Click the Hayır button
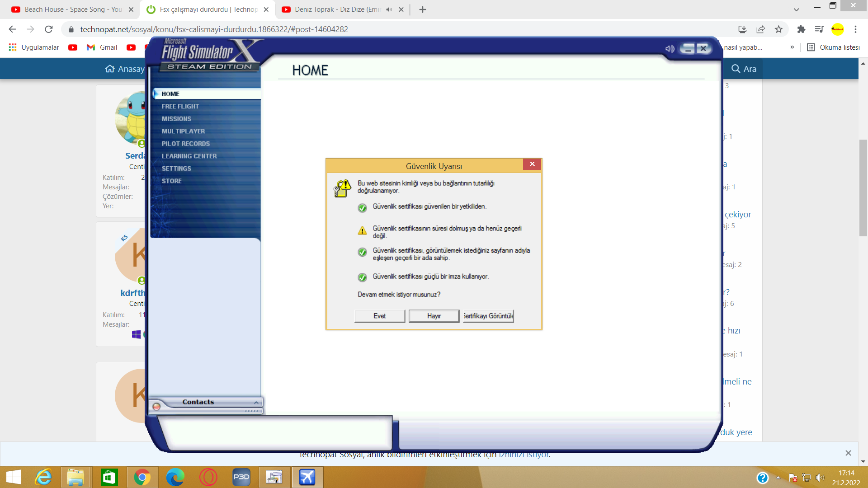868x488 pixels. 434,316
